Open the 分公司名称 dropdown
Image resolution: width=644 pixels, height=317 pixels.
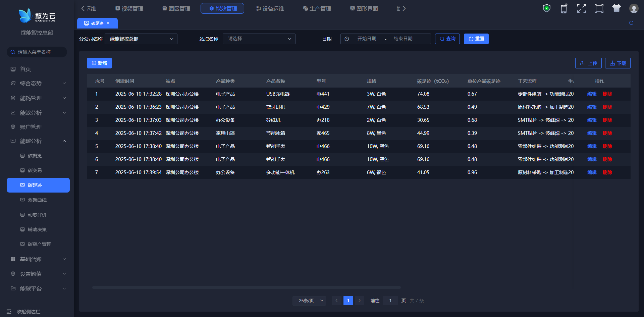click(141, 39)
